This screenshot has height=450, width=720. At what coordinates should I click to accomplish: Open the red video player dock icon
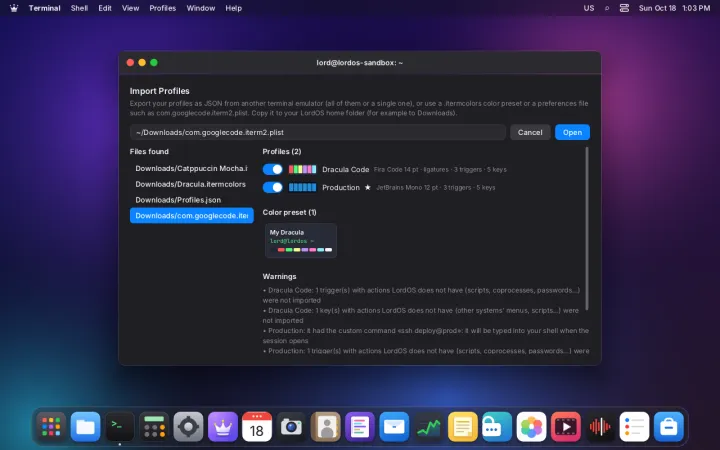pyautogui.click(x=565, y=427)
